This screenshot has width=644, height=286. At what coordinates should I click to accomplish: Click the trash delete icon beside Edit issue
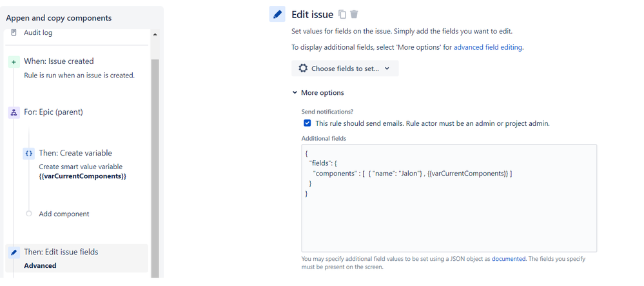354,14
